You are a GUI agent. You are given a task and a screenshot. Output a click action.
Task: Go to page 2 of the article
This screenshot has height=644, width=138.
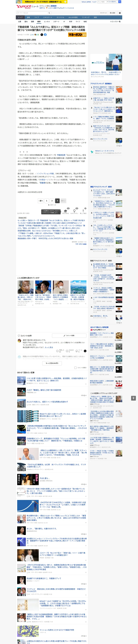(52, 200)
